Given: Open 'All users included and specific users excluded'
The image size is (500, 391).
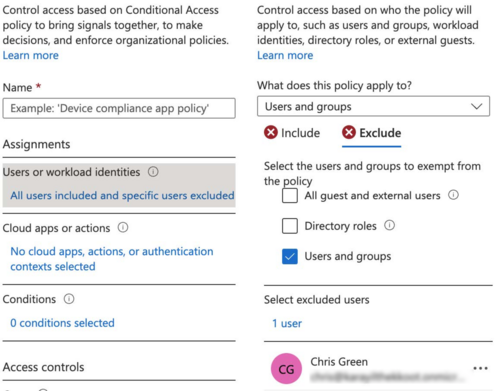Looking at the screenshot, I should (122, 195).
